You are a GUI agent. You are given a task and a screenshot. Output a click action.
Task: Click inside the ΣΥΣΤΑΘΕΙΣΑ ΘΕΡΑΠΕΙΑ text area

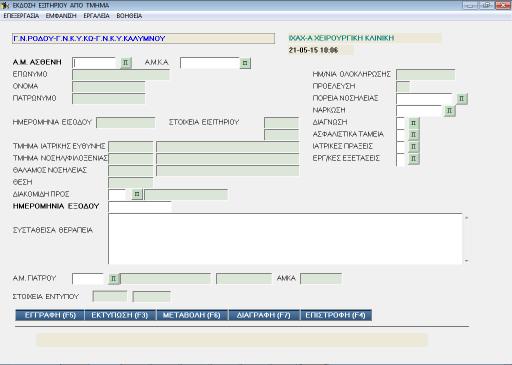coord(285,239)
